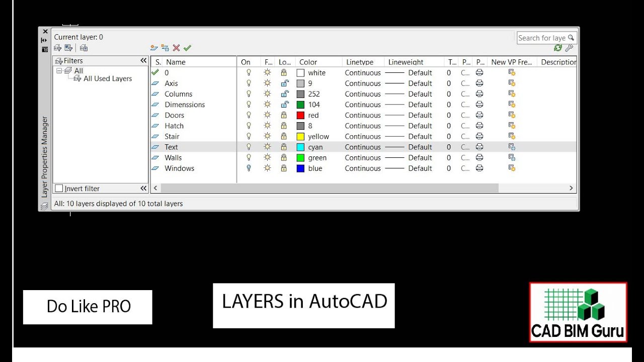Freeze the Columns layer with its sun icon
The width and height of the screenshot is (644, 362).
[x=267, y=94]
